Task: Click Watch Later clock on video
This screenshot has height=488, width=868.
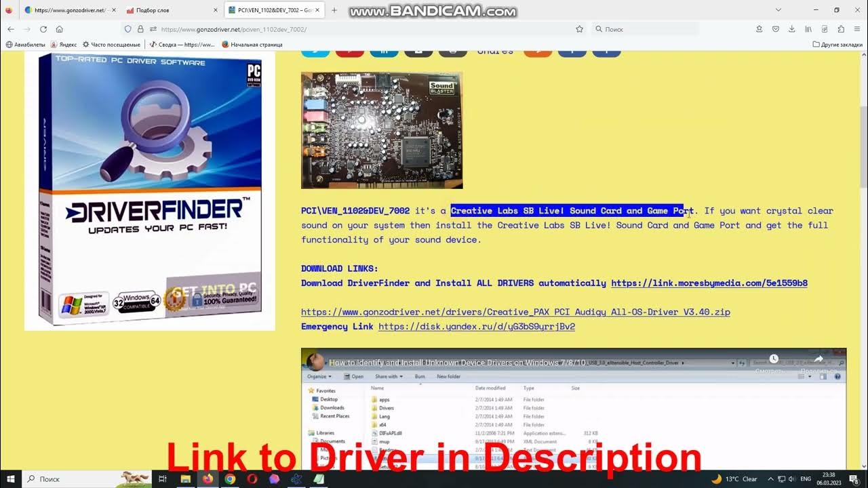Action: (x=774, y=359)
